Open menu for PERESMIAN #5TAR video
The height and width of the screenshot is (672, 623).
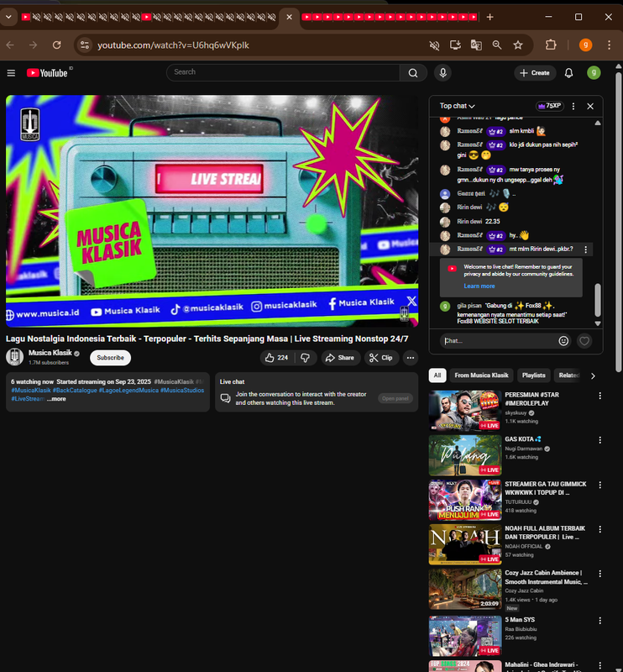[599, 396]
